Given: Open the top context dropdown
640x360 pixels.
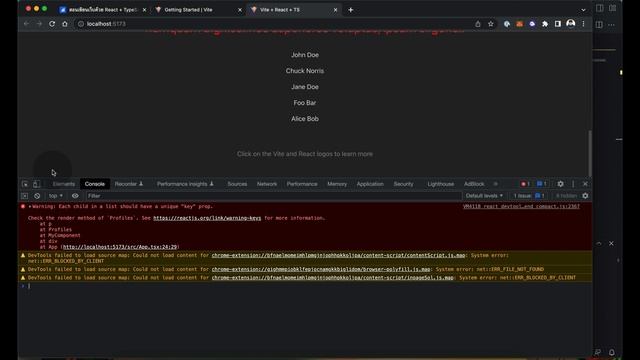Looking at the screenshot, I should tap(56, 196).
